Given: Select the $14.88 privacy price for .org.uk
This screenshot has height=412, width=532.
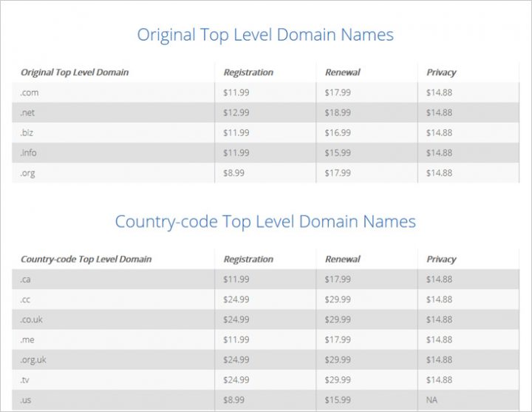Looking at the screenshot, I should [439, 359].
